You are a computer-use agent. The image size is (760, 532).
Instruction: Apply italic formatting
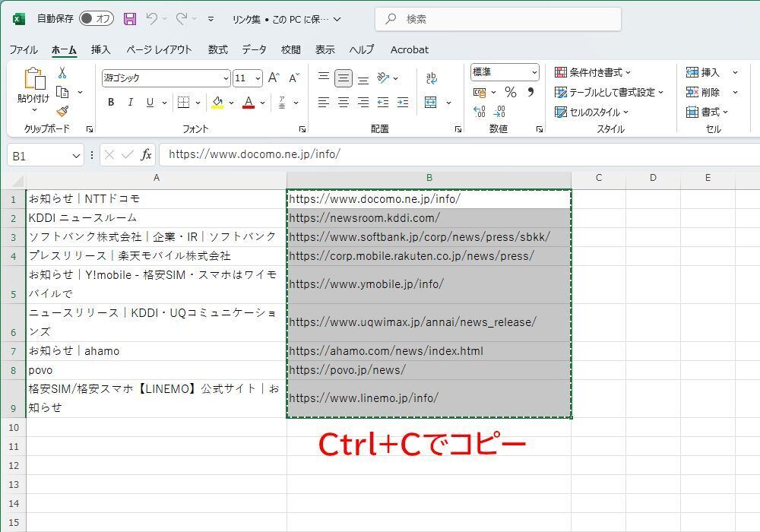[x=131, y=103]
